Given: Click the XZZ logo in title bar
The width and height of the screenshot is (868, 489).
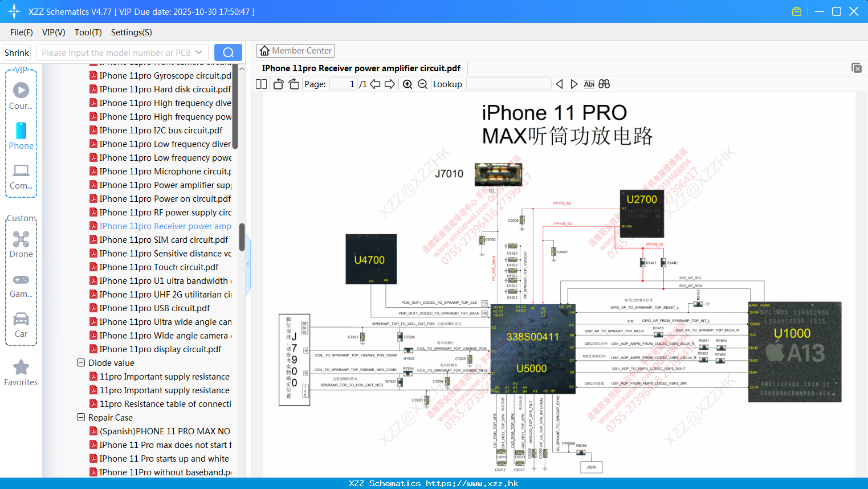Looking at the screenshot, I should (x=14, y=11).
